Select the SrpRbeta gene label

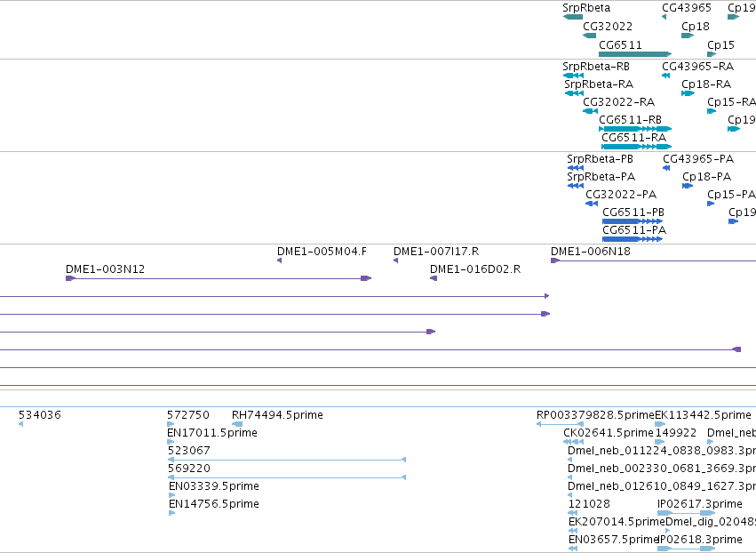point(586,8)
